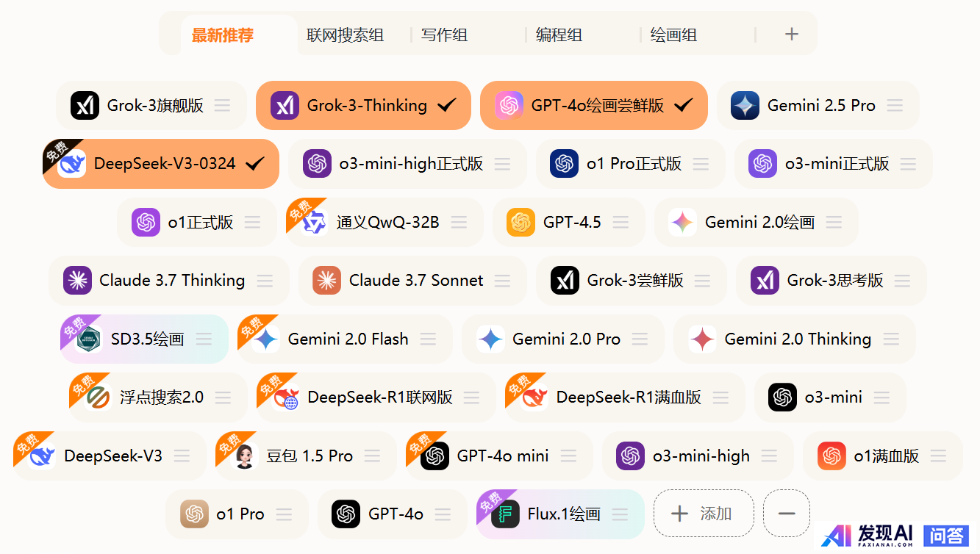Switch to 绘画组 tab
The image size is (980, 554).
click(x=674, y=35)
